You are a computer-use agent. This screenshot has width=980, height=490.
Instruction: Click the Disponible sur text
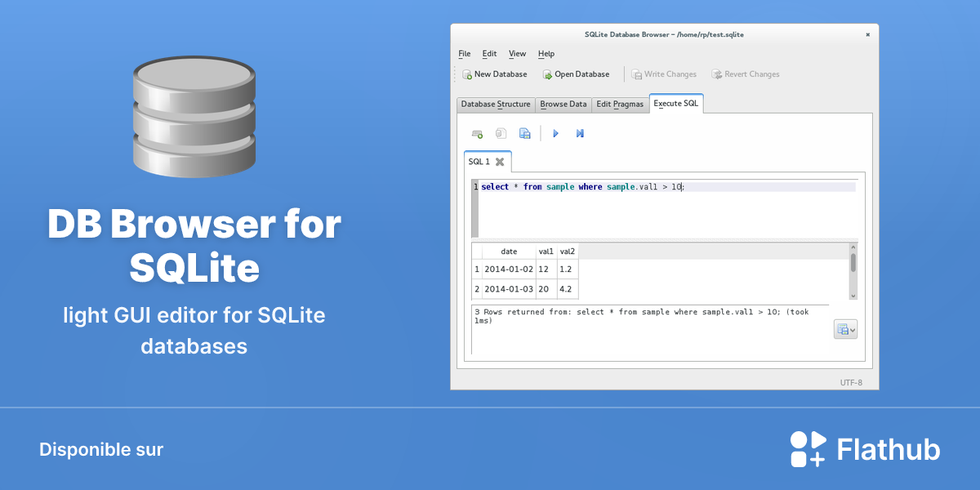[101, 449]
